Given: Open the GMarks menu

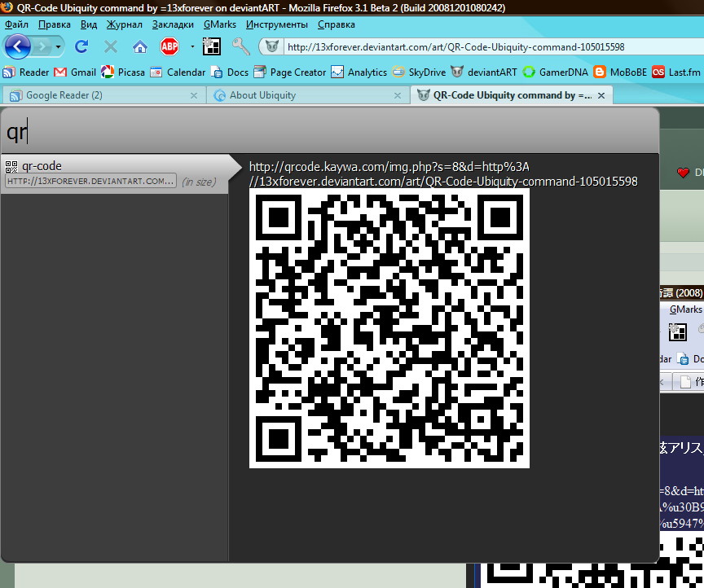Looking at the screenshot, I should coord(219,24).
